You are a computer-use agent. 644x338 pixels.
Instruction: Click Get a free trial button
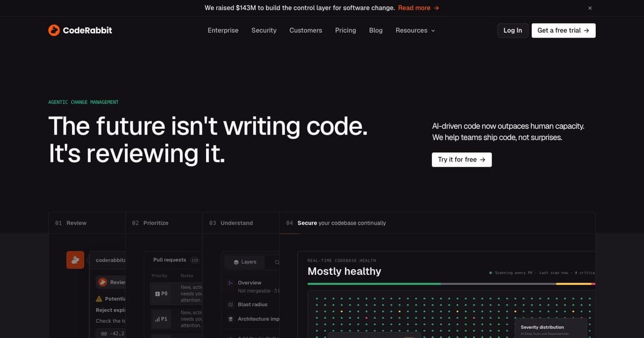[x=563, y=31]
